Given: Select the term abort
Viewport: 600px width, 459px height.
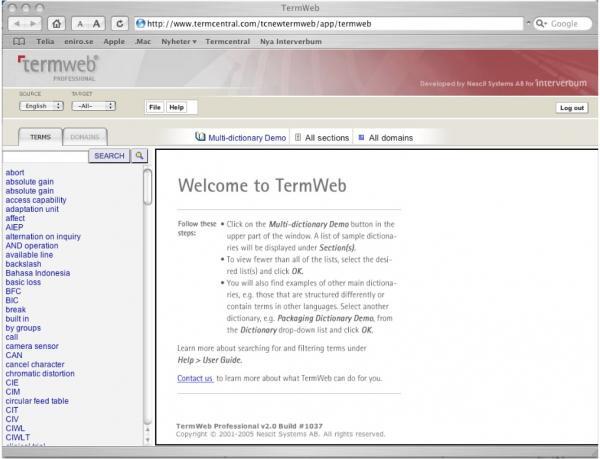Looking at the screenshot, I should tap(15, 173).
